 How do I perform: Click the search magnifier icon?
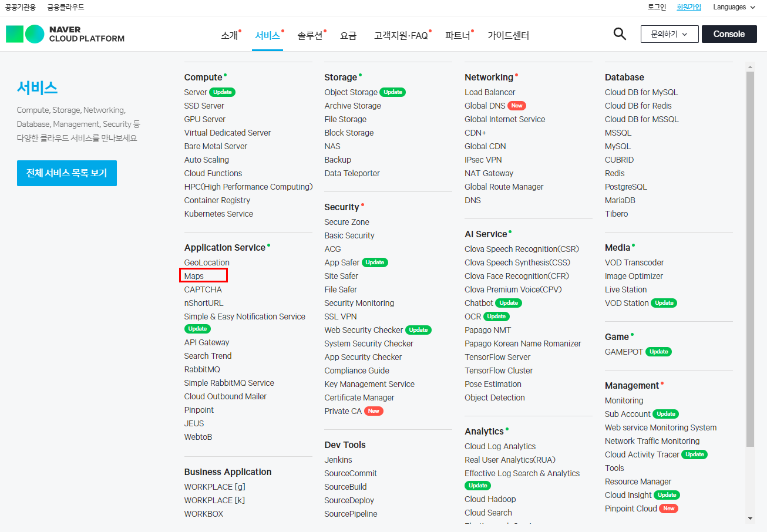click(x=620, y=34)
